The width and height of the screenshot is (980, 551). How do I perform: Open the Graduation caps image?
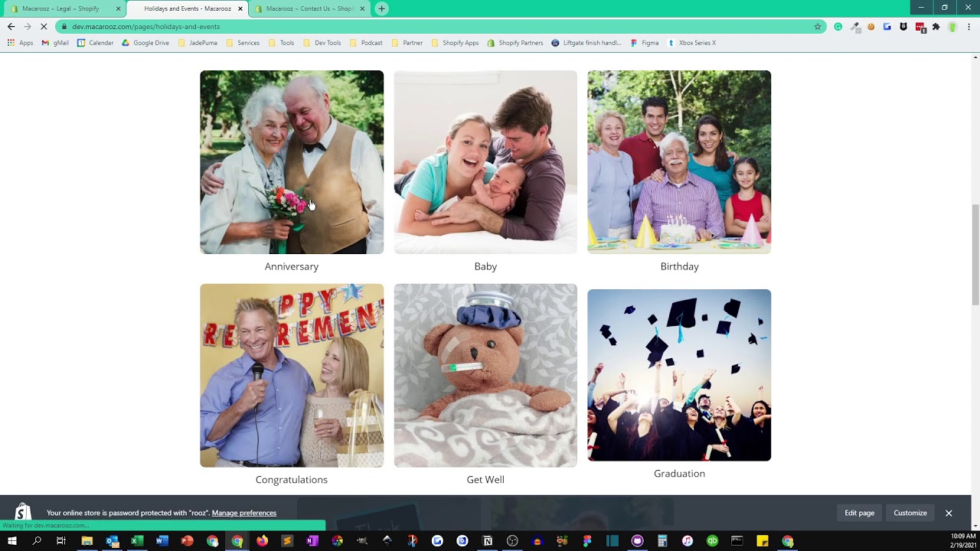coord(679,375)
